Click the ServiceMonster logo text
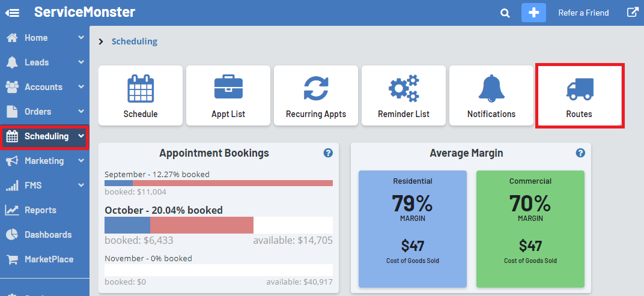644x296 pixels. 85,12
